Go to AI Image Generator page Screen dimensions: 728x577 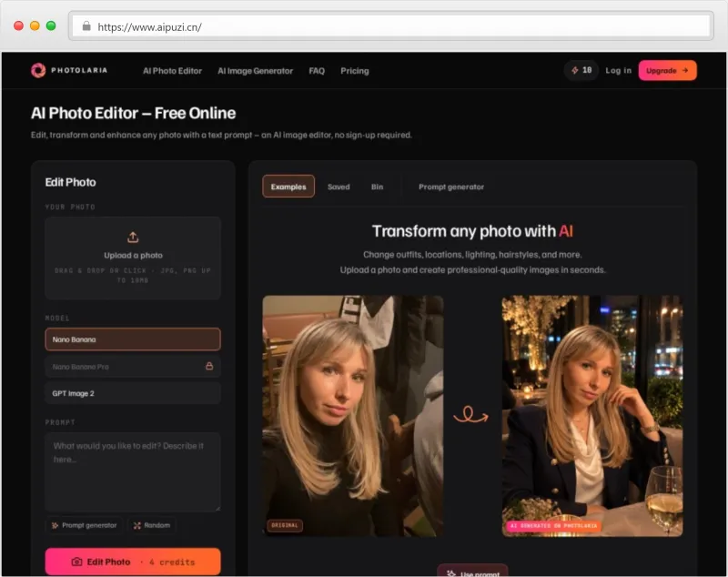point(256,71)
